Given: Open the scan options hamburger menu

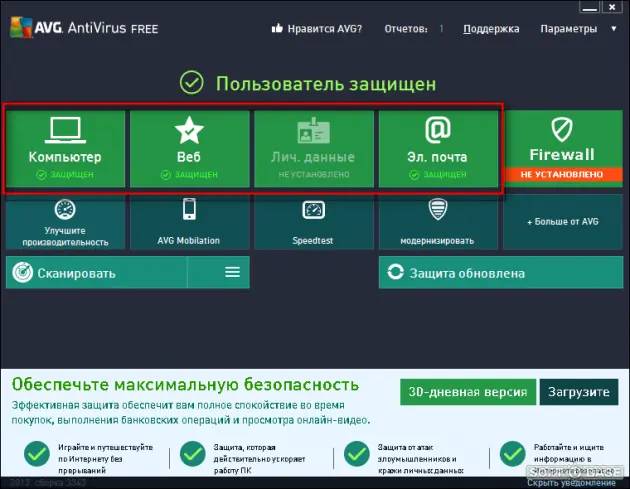Looking at the screenshot, I should (x=232, y=272).
